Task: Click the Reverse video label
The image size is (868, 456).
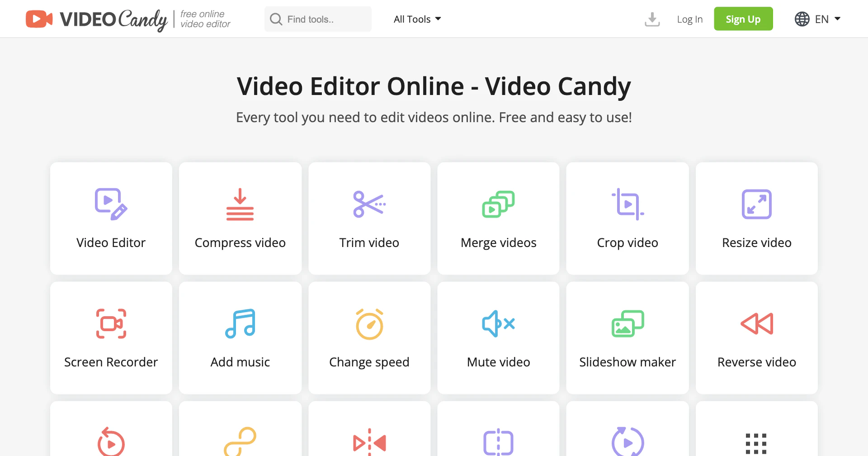Action: coord(757,362)
